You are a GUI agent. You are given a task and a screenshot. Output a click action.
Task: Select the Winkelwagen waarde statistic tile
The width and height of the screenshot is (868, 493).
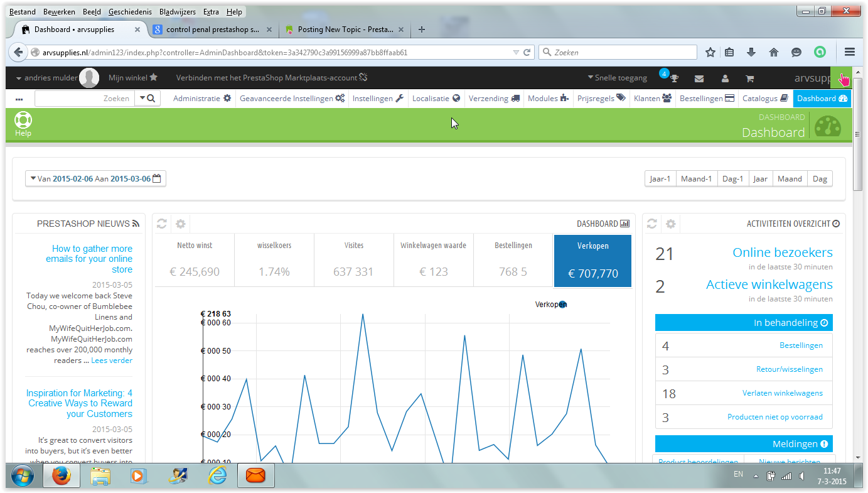[x=434, y=260]
